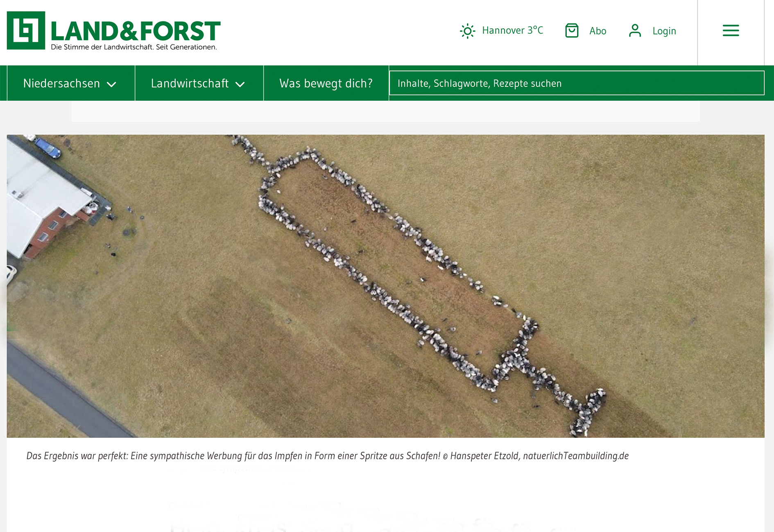Click the green Land & Forst square logo icon

point(26,31)
